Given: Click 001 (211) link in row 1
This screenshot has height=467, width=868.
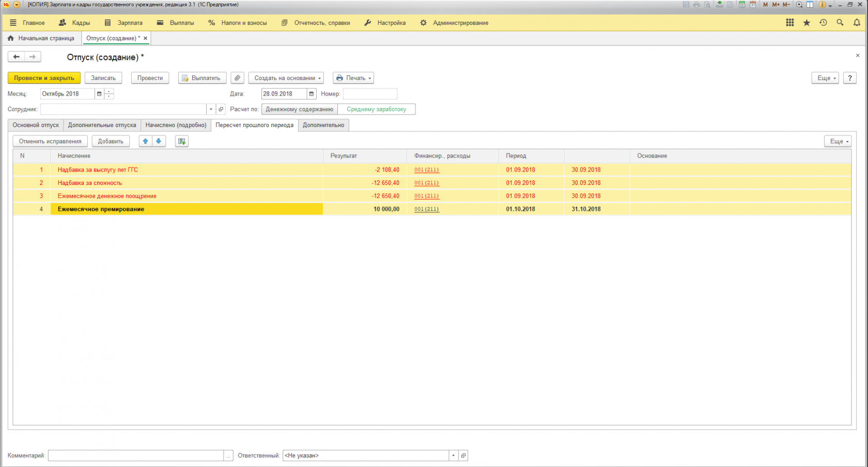Looking at the screenshot, I should (426, 170).
